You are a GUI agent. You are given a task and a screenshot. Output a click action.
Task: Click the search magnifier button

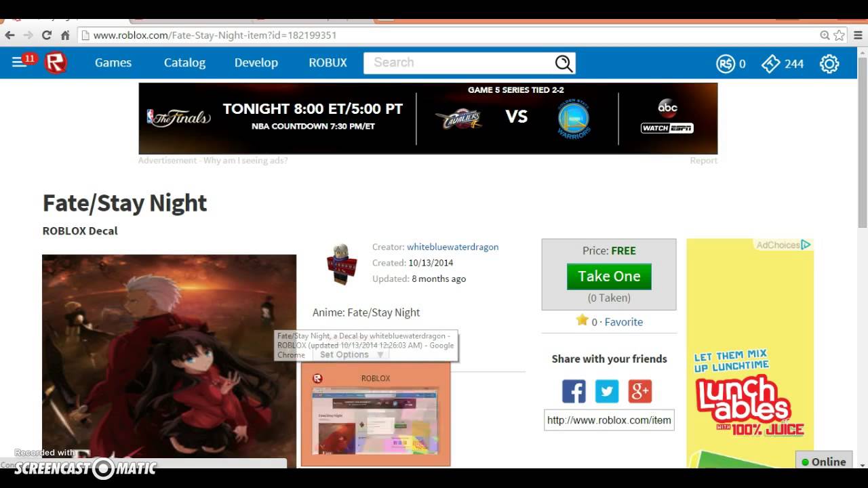coord(564,63)
